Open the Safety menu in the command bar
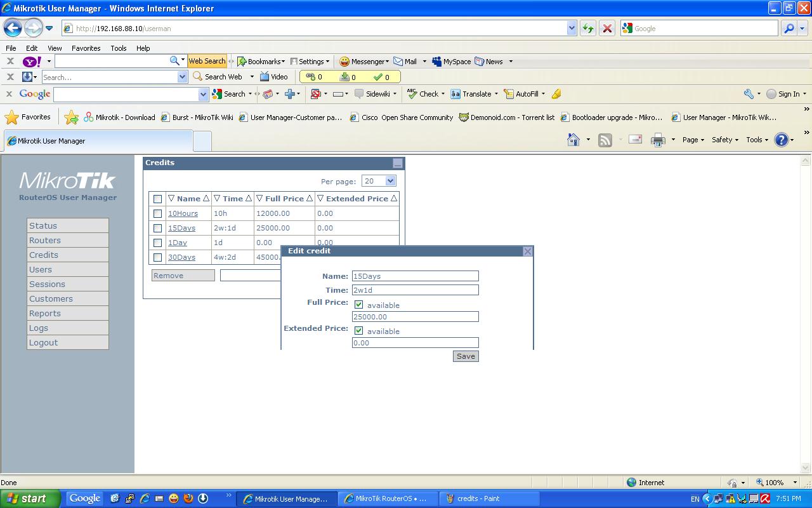This screenshot has height=508, width=812. click(724, 140)
